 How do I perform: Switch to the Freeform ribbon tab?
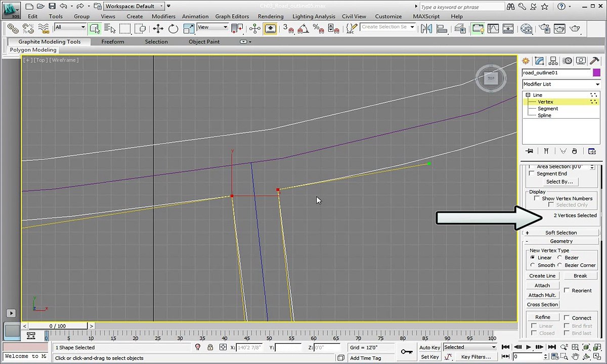(113, 41)
